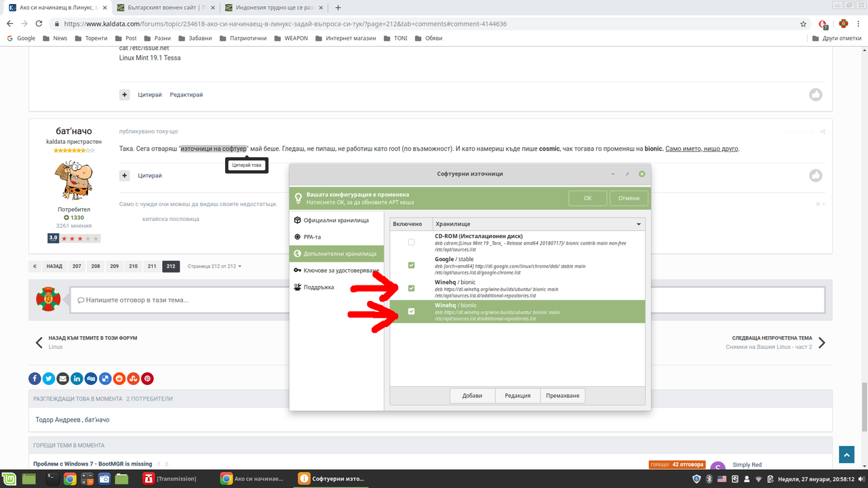Open a new Chrome tab
Viewport: 868px width, 488px height.
[x=338, y=7]
